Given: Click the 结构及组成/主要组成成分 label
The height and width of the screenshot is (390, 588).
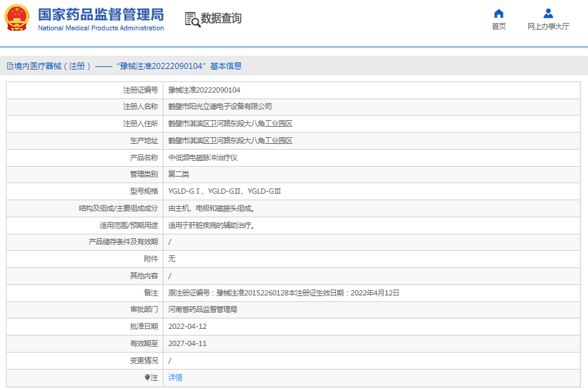Looking at the screenshot, I should pos(119,209).
